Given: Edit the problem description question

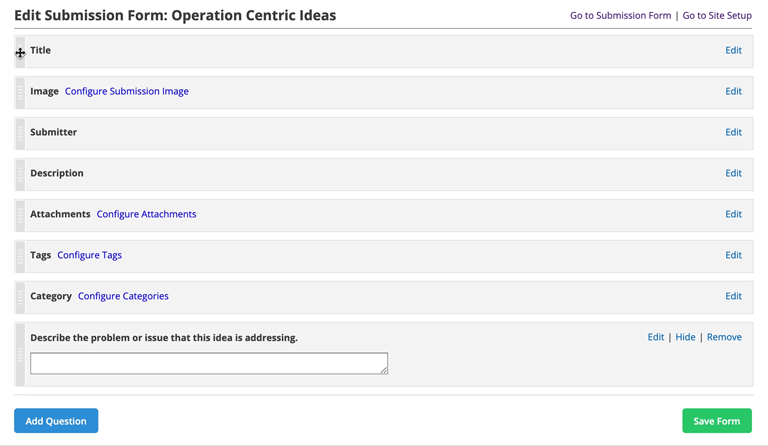Looking at the screenshot, I should pyautogui.click(x=655, y=337).
